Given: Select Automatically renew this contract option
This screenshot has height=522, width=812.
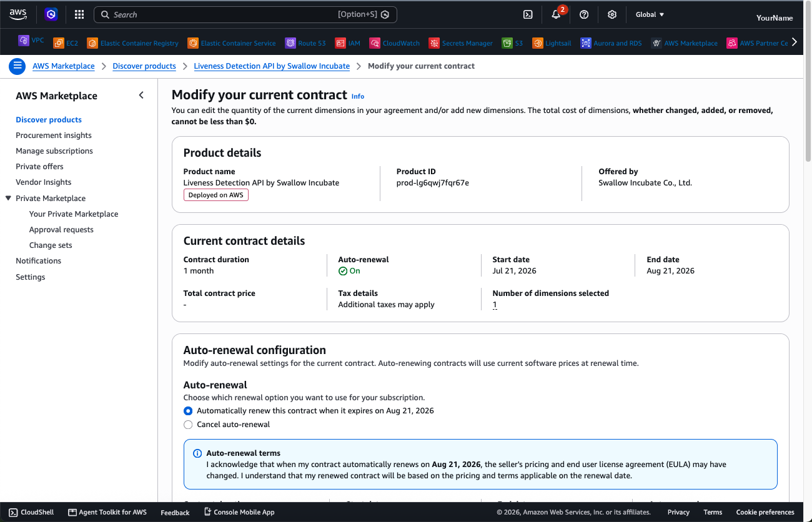Looking at the screenshot, I should click(x=188, y=411).
